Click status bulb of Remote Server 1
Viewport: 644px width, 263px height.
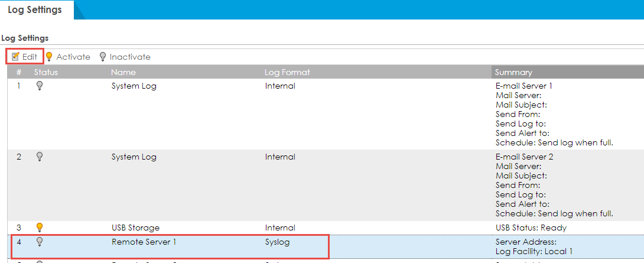coord(40,241)
